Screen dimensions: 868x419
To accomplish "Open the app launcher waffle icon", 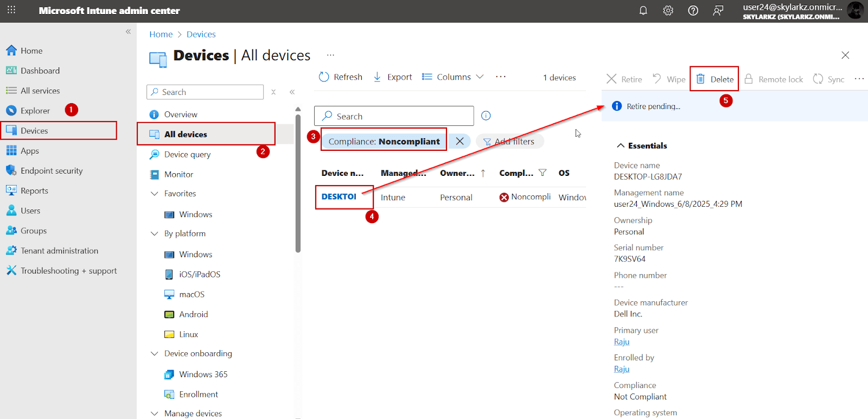I will (11, 10).
